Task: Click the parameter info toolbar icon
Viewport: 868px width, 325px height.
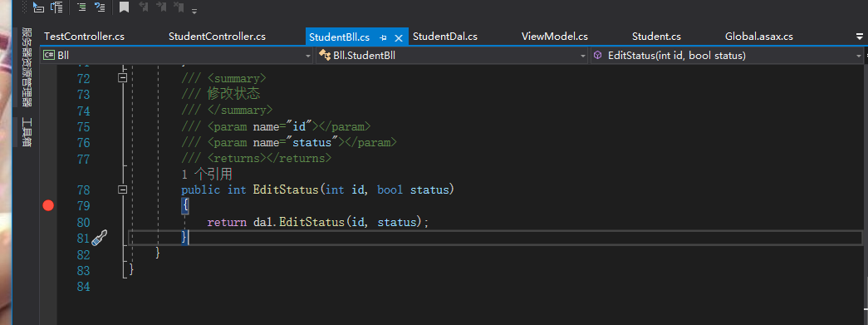Action: point(56,7)
